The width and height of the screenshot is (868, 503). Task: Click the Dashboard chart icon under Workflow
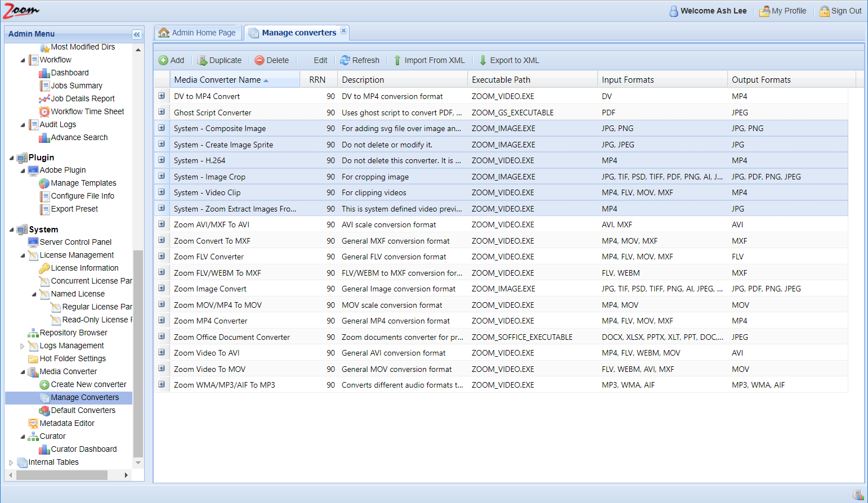click(x=44, y=73)
